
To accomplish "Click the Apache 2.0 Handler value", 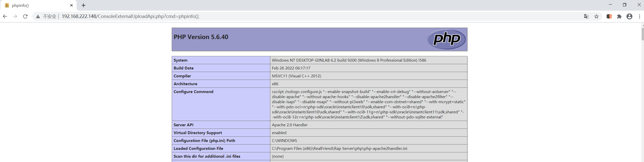I will point(290,125).
